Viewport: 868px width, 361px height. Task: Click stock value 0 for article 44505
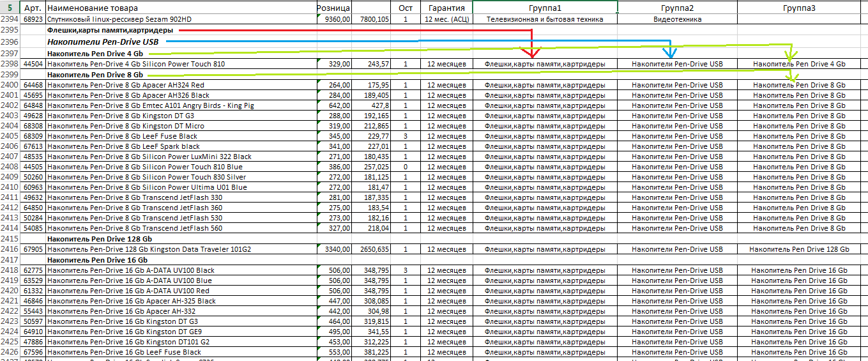pyautogui.click(x=406, y=167)
